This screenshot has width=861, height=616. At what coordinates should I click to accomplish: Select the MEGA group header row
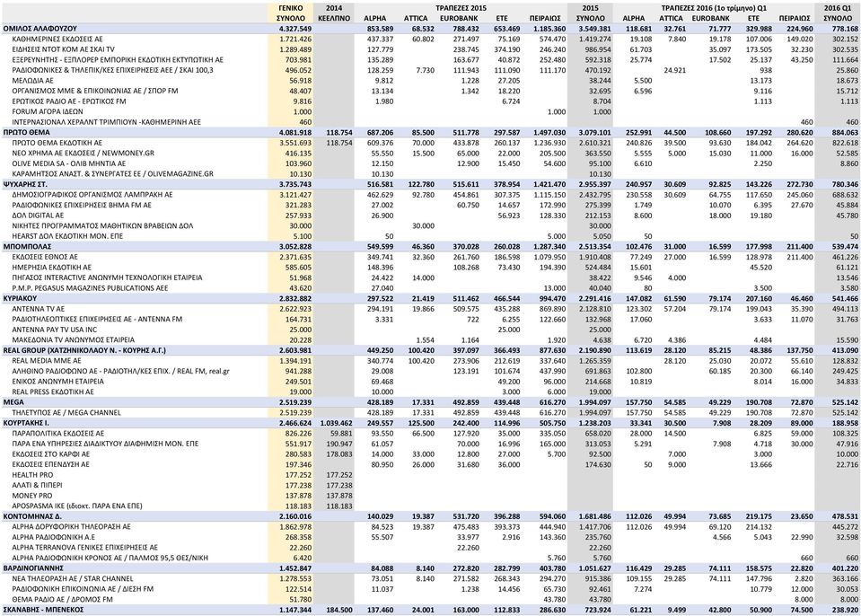pyautogui.click(x=431, y=402)
